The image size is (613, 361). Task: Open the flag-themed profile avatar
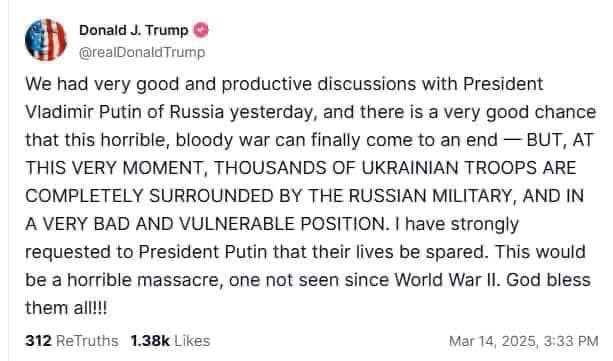click(46, 40)
